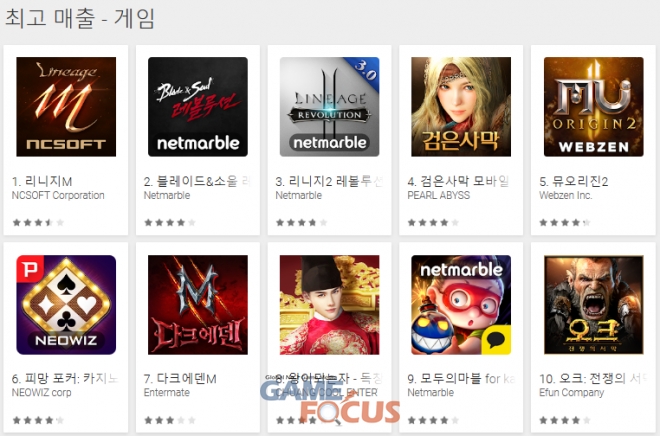
Task: Open the 다크에덴 M game icon
Action: (x=198, y=305)
